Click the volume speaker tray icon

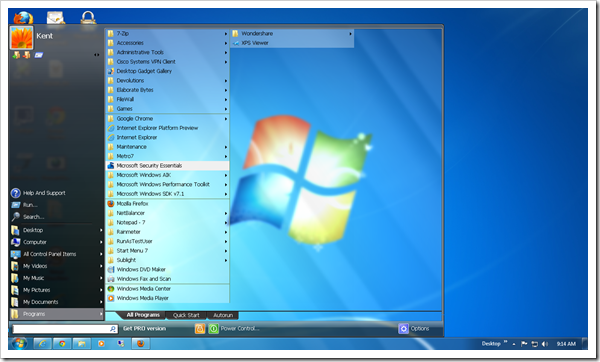pyautogui.click(x=545, y=344)
